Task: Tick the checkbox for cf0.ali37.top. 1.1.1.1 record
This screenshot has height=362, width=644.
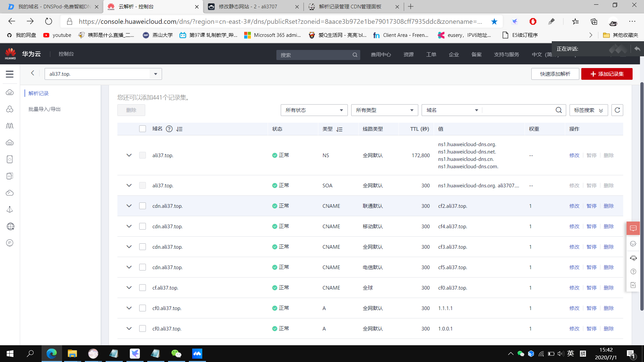Action: click(x=143, y=308)
